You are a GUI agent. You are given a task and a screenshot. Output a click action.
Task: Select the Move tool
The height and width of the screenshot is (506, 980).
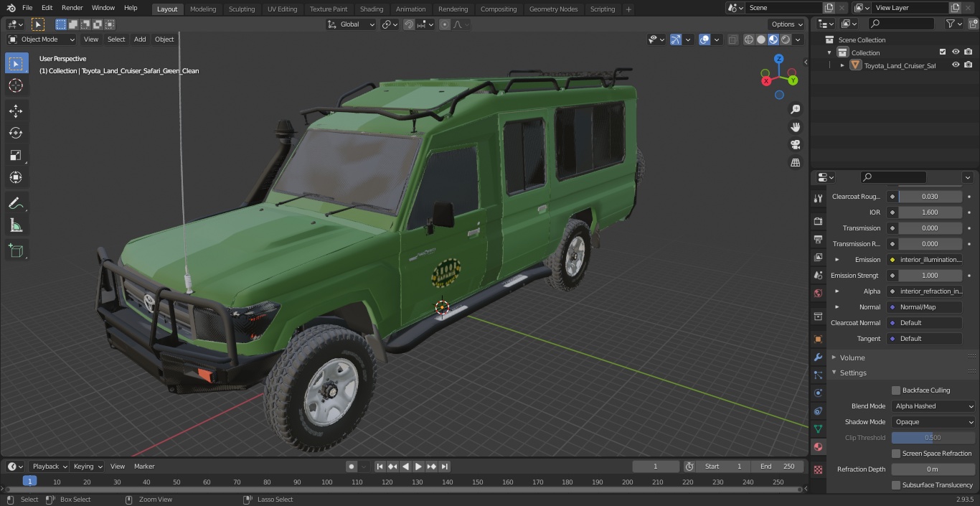pyautogui.click(x=16, y=111)
